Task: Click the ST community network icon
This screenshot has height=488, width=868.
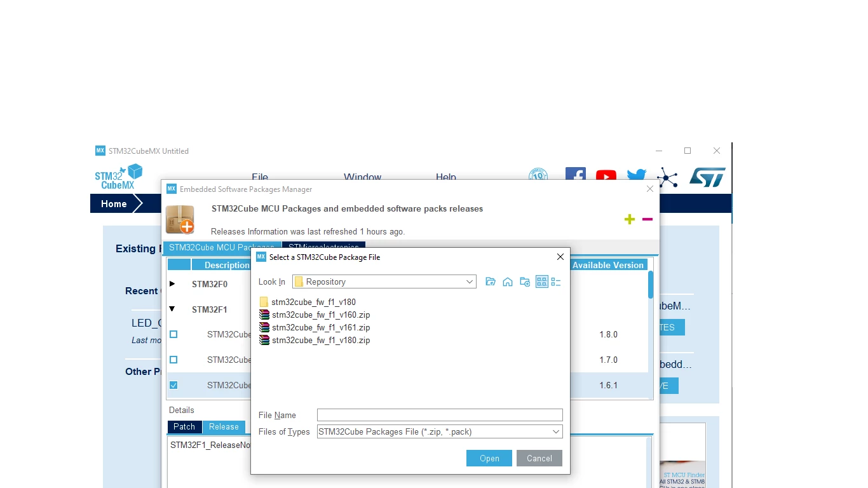Action: [x=667, y=177]
